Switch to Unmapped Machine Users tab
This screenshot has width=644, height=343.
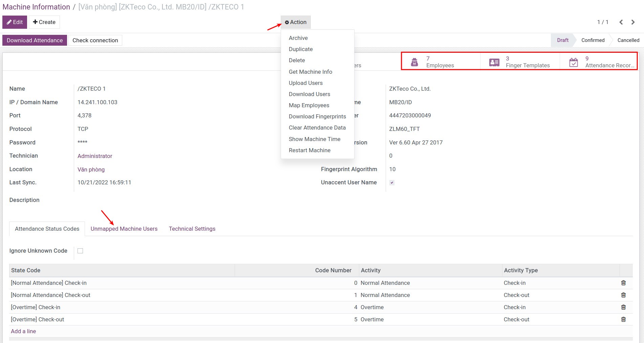124,229
